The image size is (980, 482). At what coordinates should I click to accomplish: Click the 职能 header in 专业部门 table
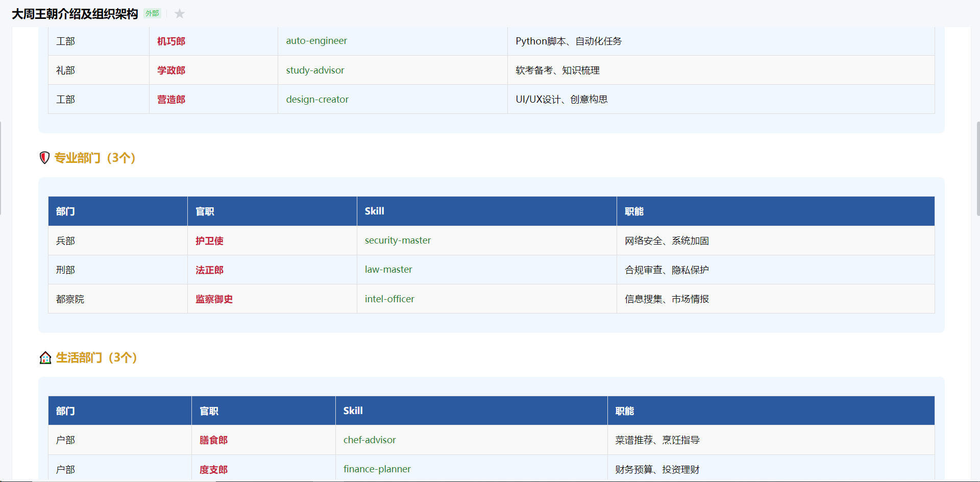point(776,211)
